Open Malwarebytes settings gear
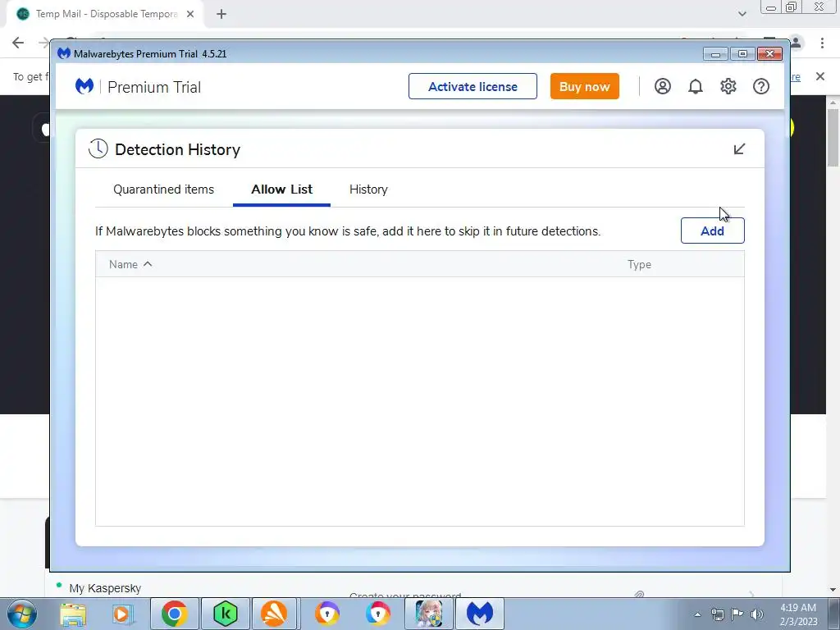Viewport: 840px width, 630px height. (728, 86)
